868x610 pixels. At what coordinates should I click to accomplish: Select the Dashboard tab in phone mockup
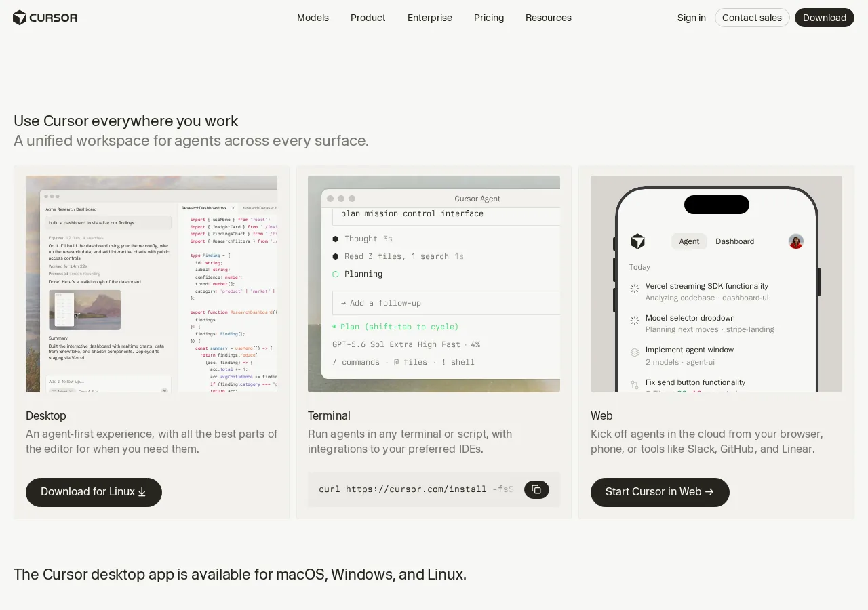point(734,241)
